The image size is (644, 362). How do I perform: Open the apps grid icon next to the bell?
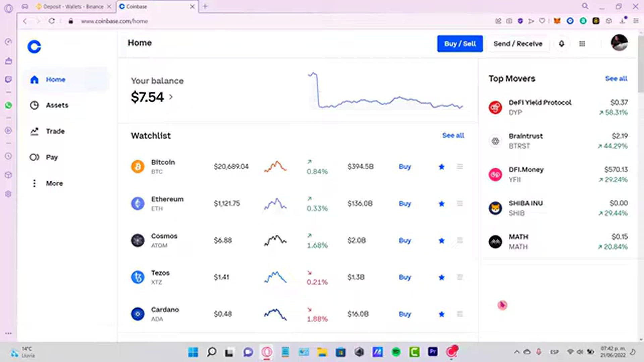583,44
